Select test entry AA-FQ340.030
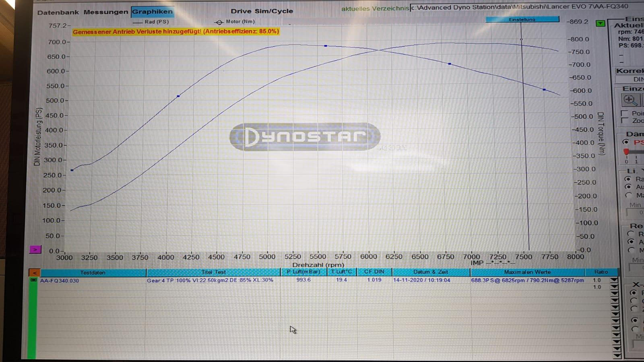Viewport: 644px width, 362px height. pos(60,280)
